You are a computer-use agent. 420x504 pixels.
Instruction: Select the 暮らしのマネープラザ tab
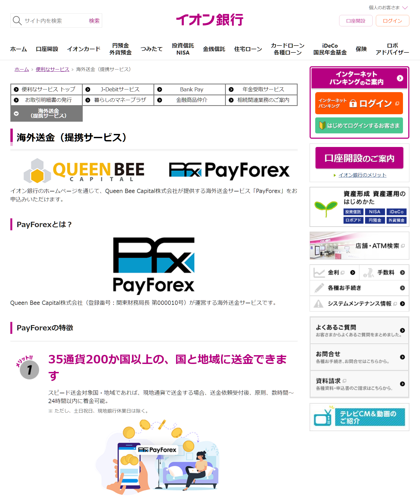click(118, 100)
